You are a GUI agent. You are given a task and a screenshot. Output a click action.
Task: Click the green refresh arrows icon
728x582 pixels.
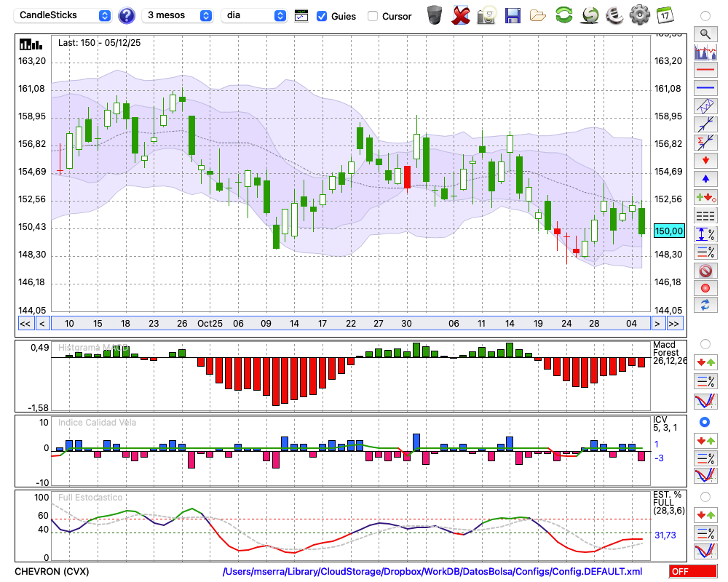[x=563, y=15]
